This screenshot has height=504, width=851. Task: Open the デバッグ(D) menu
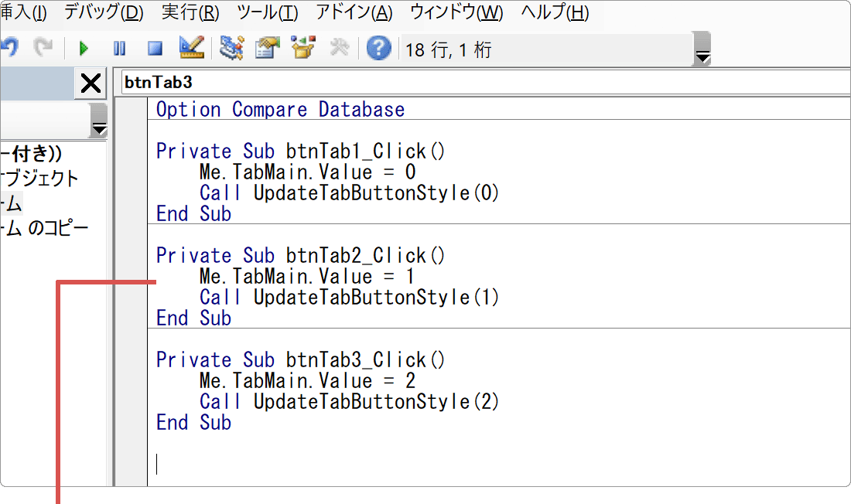104,13
